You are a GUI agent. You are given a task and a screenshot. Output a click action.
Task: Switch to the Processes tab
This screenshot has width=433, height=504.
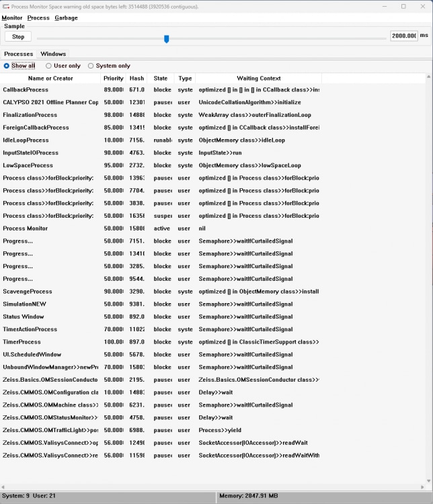coord(19,54)
